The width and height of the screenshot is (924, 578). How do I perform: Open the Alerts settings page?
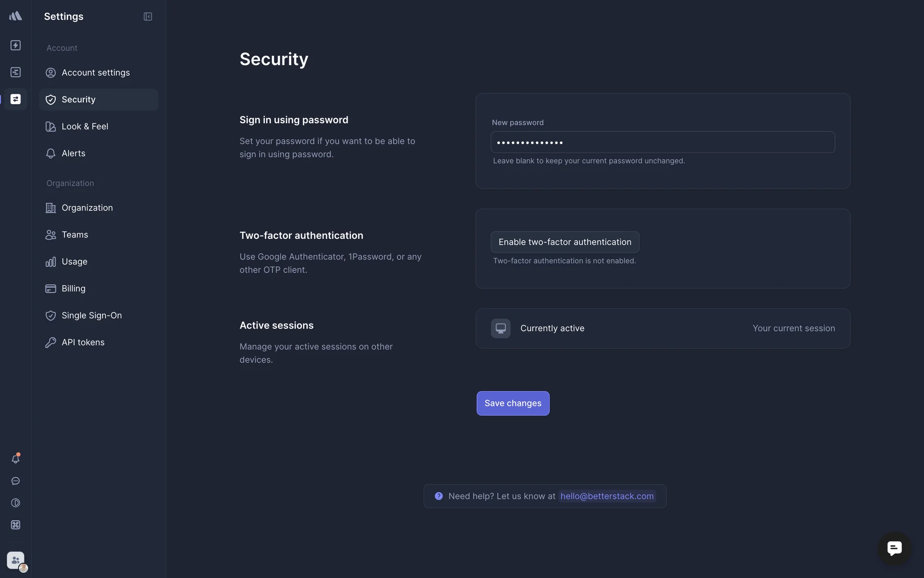pyautogui.click(x=73, y=154)
